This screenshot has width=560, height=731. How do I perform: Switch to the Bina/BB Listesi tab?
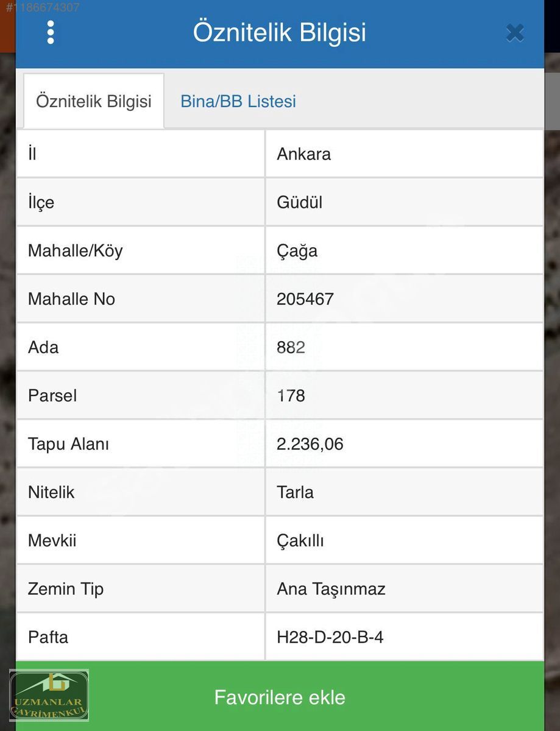click(238, 101)
